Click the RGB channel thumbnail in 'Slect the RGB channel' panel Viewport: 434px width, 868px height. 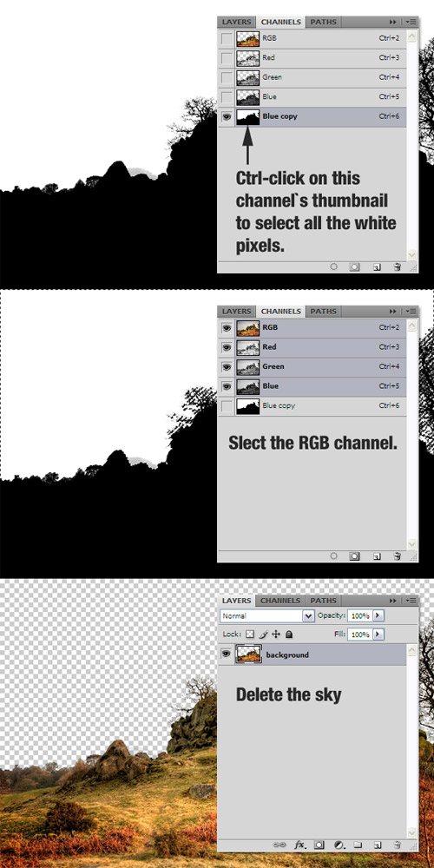coord(247,328)
